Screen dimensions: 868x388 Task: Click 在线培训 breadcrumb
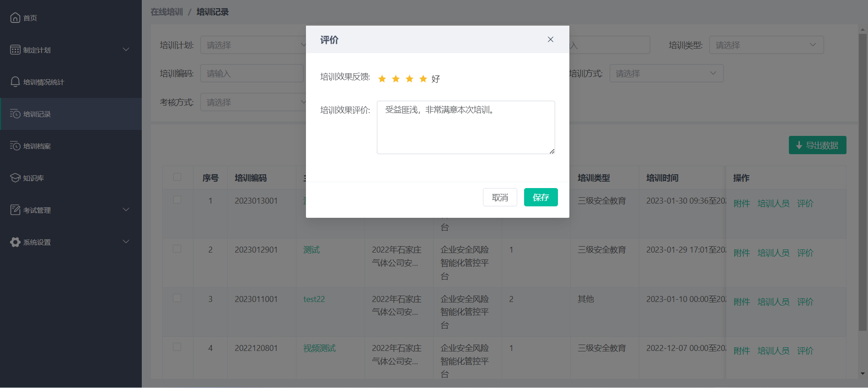tap(166, 12)
